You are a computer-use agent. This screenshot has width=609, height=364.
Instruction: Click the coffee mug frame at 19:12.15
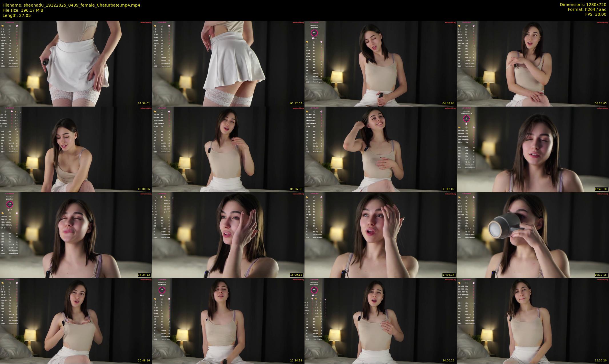pos(533,235)
